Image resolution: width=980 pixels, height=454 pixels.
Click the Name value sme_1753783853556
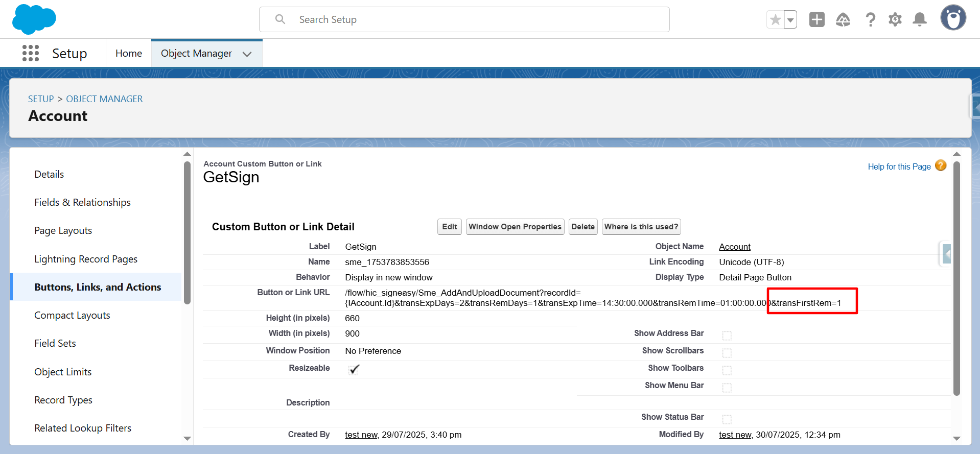[x=387, y=262]
